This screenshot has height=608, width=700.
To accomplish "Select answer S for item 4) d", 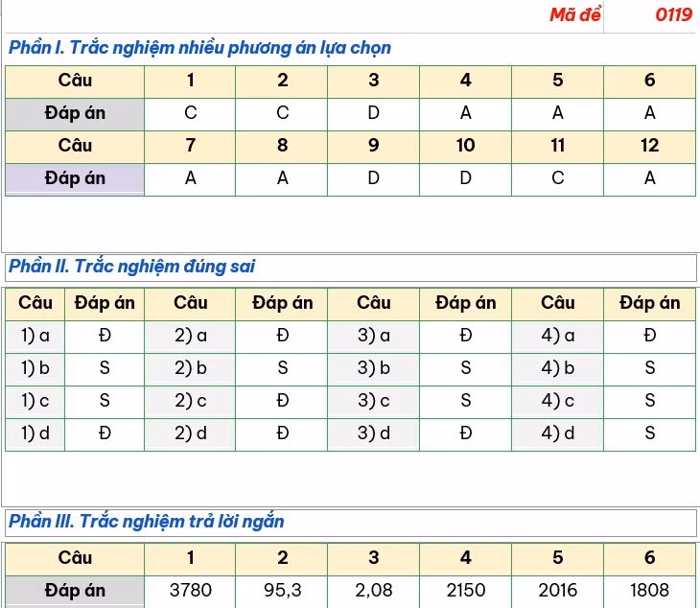I will point(650,433).
